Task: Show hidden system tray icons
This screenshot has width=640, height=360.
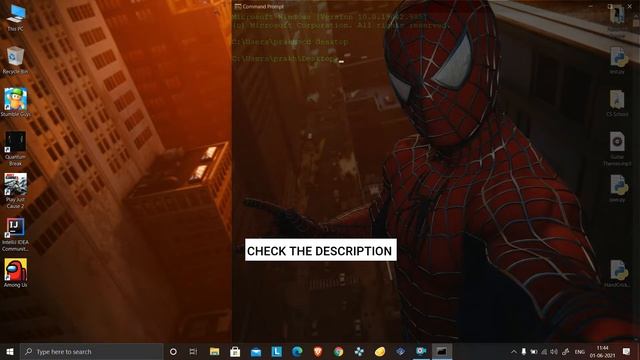Action: coord(513,352)
